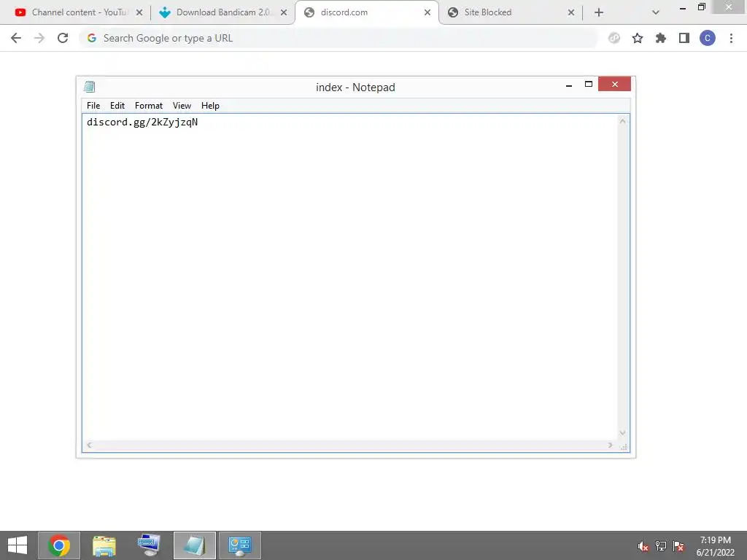This screenshot has height=560, width=747.
Task: Open the on-screen keyboard taskbar icon
Action: [149, 545]
